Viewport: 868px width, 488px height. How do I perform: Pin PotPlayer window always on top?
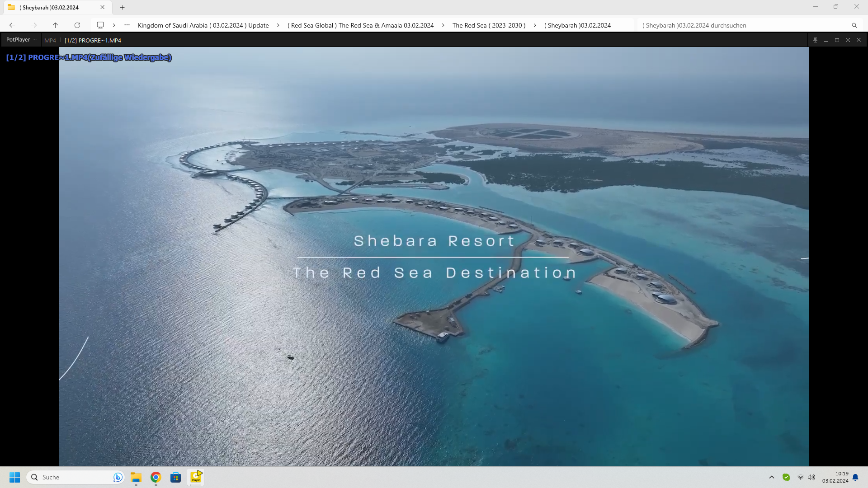pyautogui.click(x=815, y=40)
